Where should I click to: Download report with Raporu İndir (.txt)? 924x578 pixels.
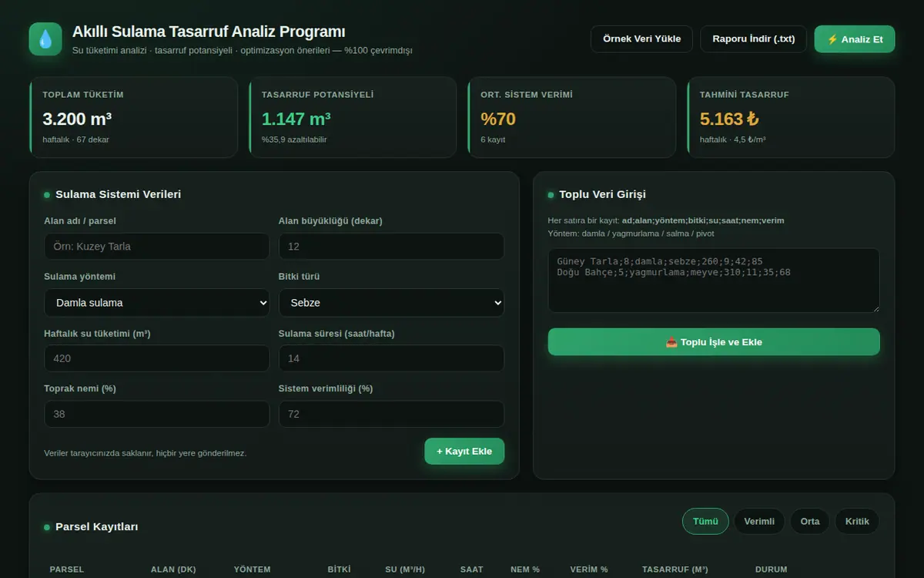click(753, 39)
